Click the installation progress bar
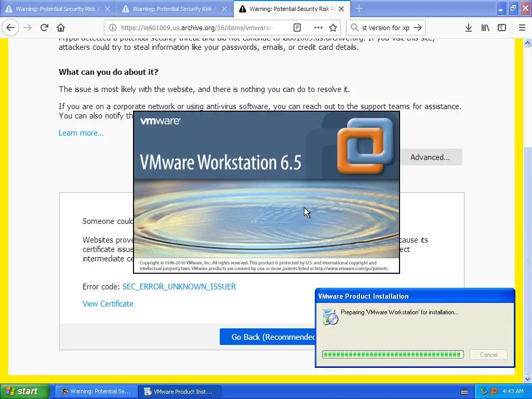 [x=393, y=354]
